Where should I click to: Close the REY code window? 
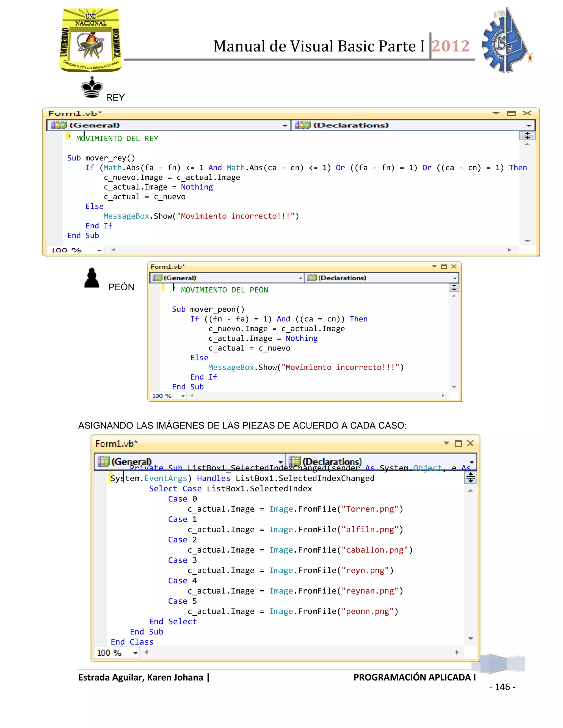[x=527, y=113]
